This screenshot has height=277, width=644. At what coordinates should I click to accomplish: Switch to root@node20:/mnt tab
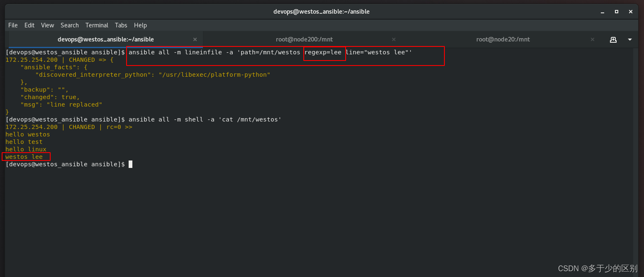tap(503, 39)
